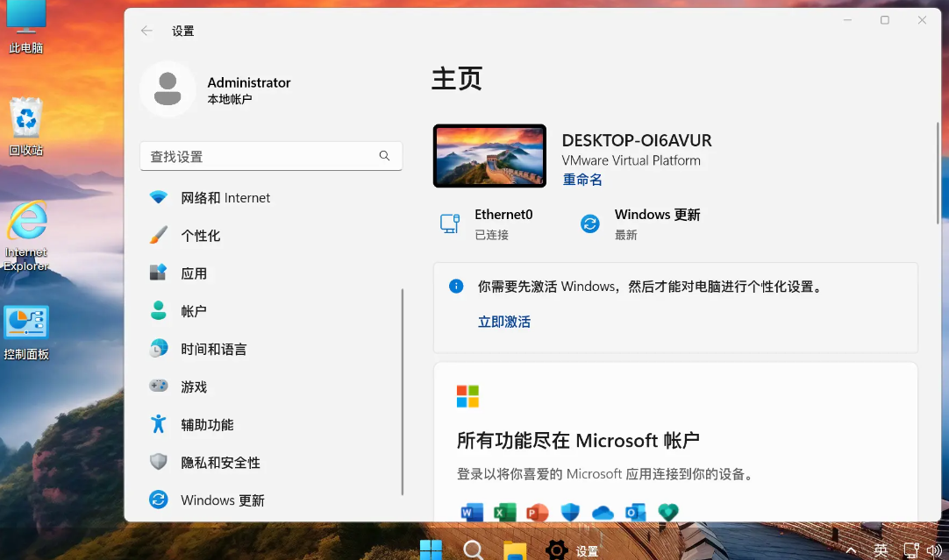This screenshot has height=560, width=949.
Task: Click the back arrow in Settings
Action: [x=146, y=31]
